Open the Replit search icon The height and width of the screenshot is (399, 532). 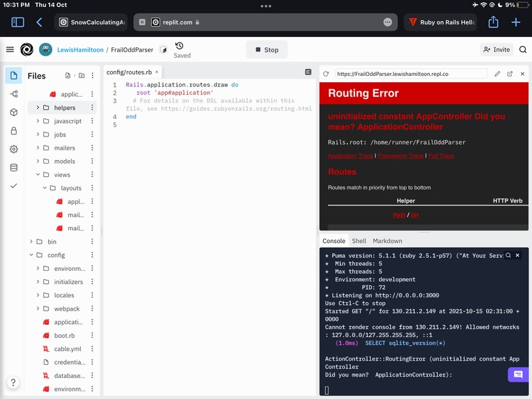(523, 49)
